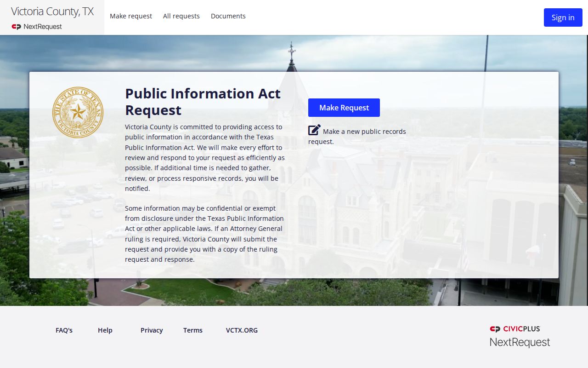Click the Public Information Act Request heading
588x368 pixels.
point(203,102)
